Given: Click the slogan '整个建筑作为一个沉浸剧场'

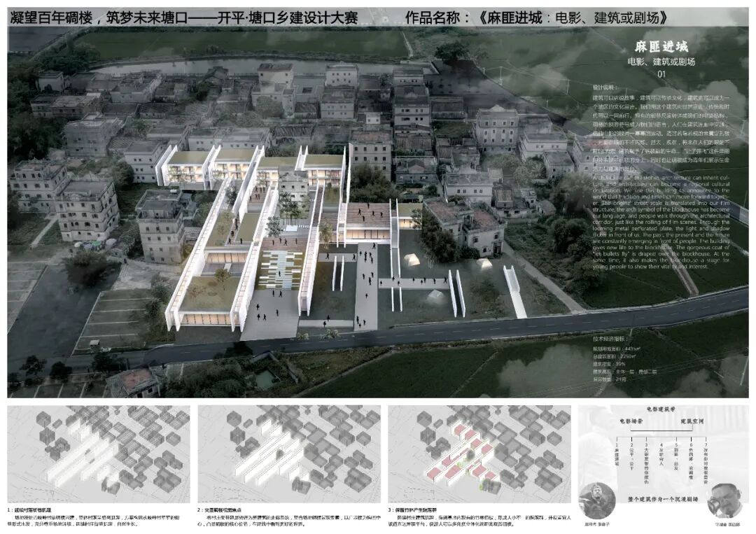Looking at the screenshot, I should click(x=663, y=499).
